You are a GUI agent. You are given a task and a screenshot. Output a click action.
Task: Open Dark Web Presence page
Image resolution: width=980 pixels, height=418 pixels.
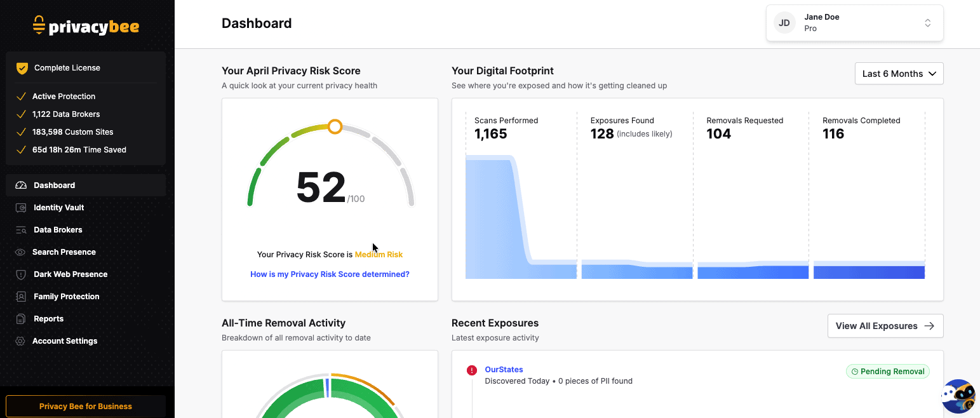[86, 274]
